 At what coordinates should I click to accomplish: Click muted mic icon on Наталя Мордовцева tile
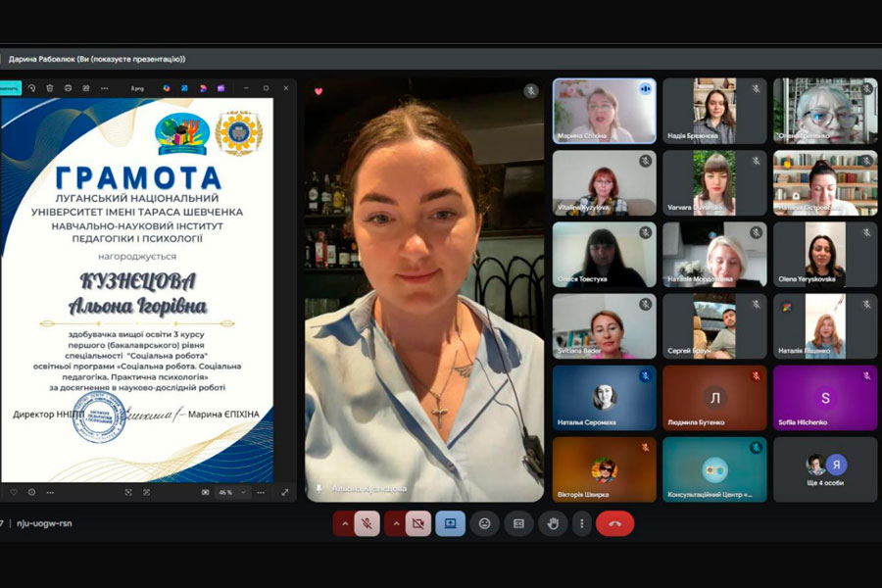(x=756, y=232)
